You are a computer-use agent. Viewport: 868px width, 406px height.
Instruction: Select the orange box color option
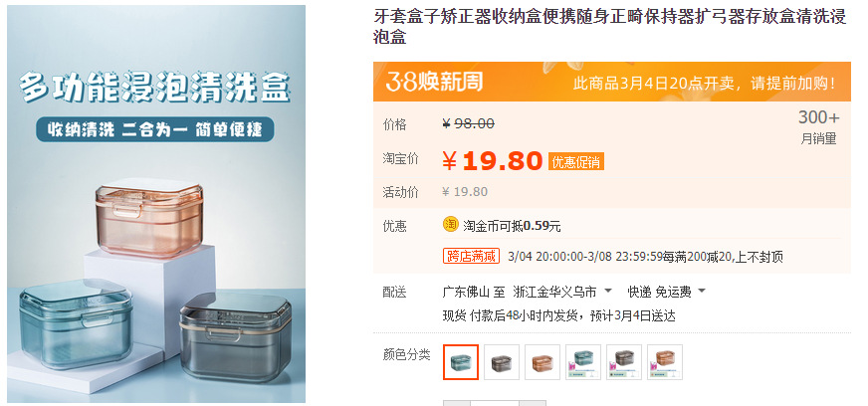click(x=542, y=362)
